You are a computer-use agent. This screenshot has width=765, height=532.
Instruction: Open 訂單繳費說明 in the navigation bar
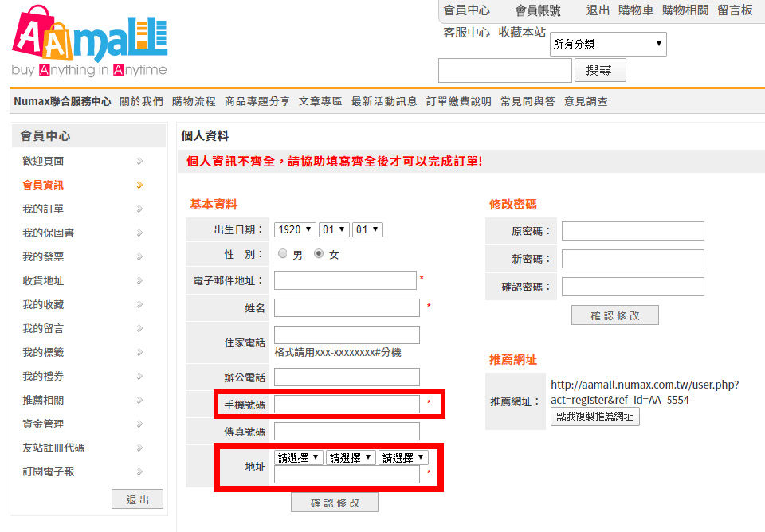click(459, 101)
